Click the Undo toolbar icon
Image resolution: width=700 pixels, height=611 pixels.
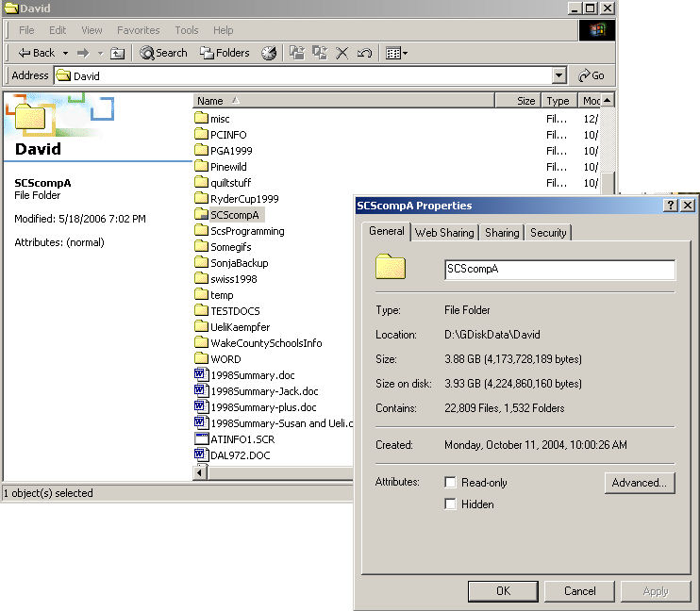(364, 54)
